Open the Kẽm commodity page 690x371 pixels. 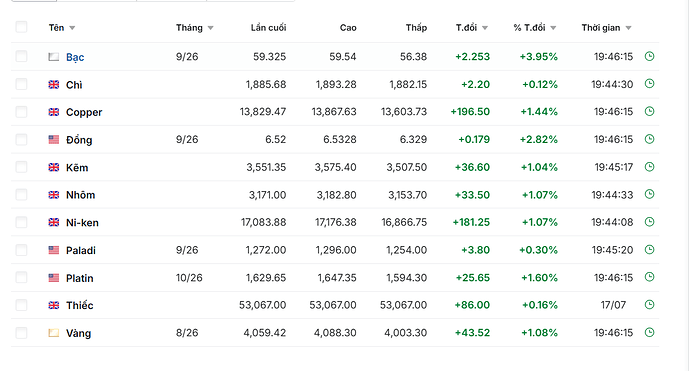click(77, 168)
